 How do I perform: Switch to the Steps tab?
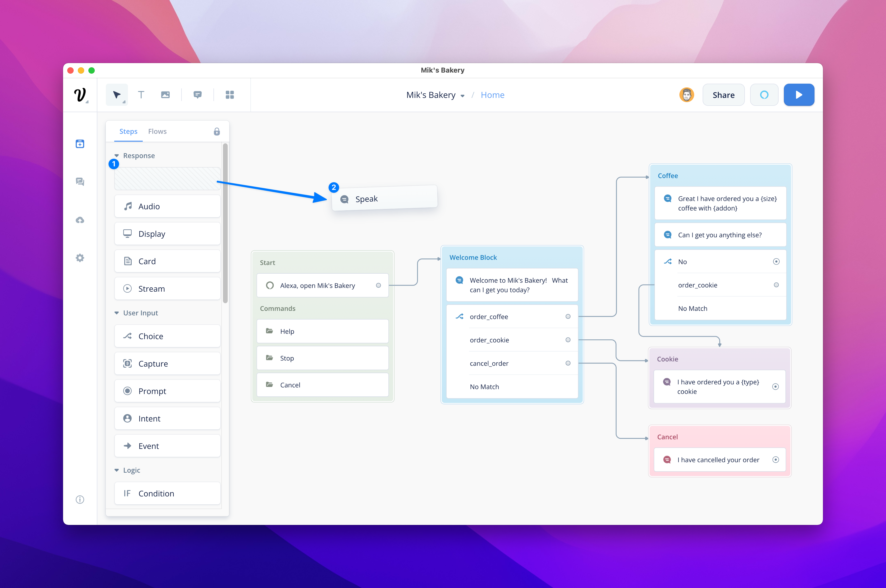point(128,132)
